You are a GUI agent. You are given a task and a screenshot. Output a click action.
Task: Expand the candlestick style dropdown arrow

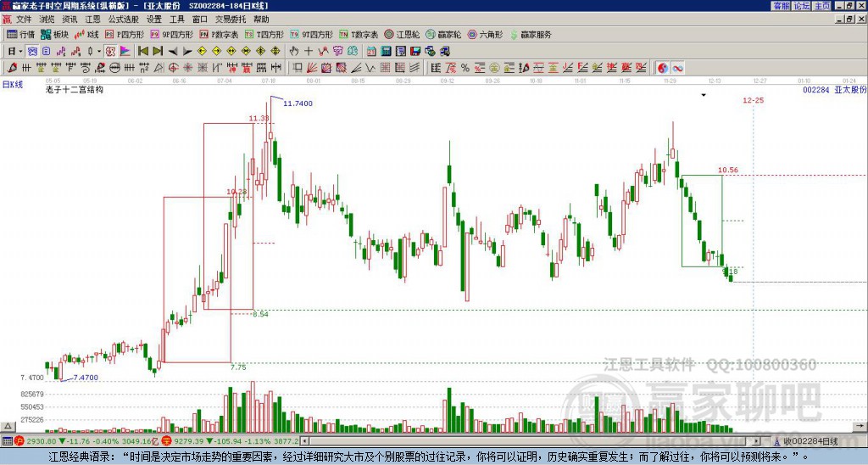click(x=99, y=52)
